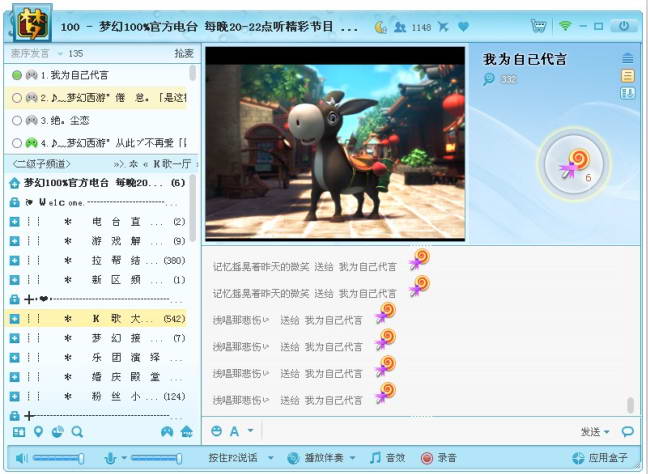Open the 应用盒子 app box
Image resolution: width=648 pixels, height=474 pixels.
pos(600,458)
